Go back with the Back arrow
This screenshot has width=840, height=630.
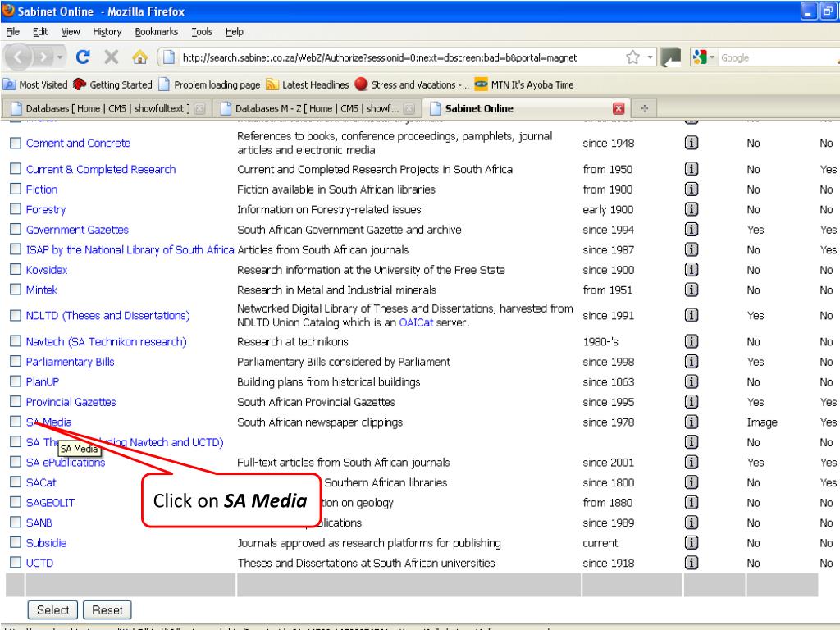tap(18, 57)
